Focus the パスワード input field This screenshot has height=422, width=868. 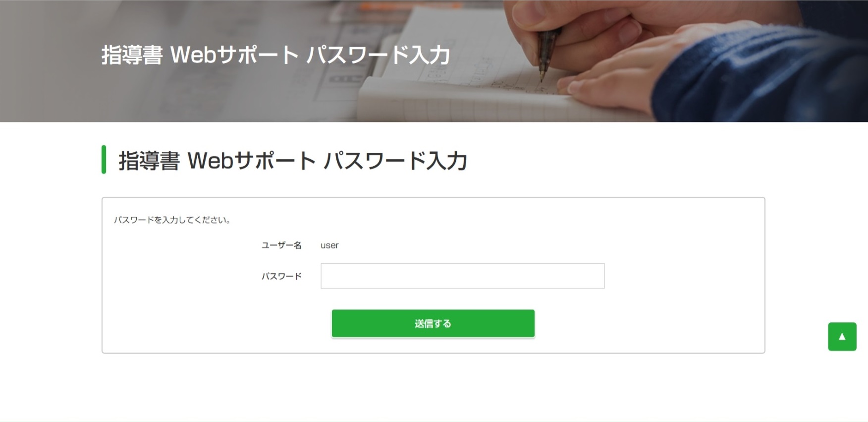[462, 276]
